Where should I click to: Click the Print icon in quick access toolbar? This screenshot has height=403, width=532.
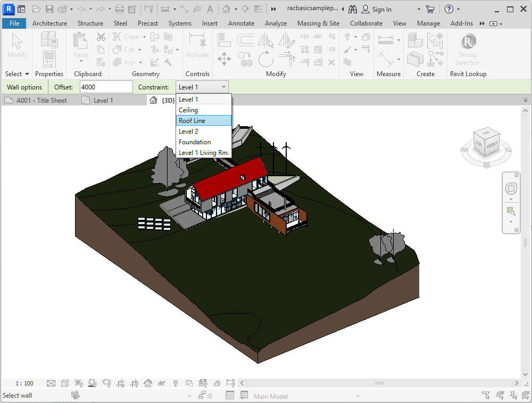click(120, 9)
